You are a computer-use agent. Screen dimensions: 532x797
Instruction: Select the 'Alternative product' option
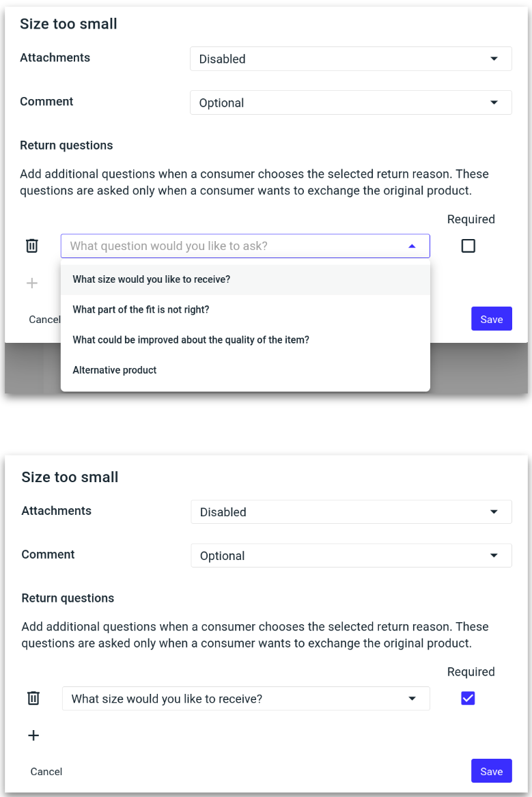point(115,370)
